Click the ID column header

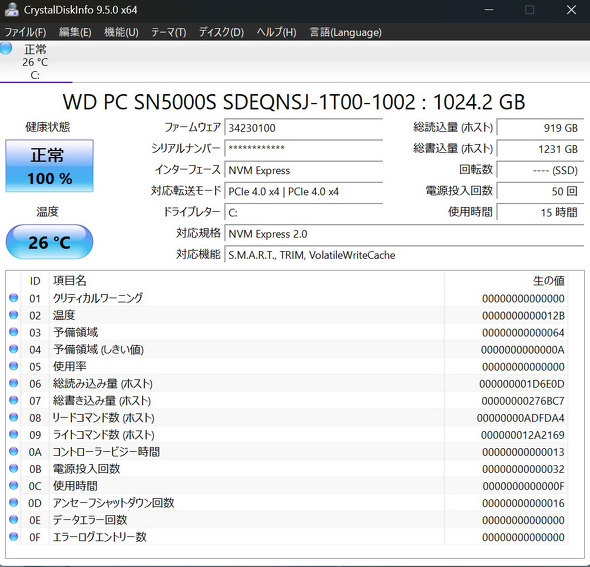(x=35, y=281)
